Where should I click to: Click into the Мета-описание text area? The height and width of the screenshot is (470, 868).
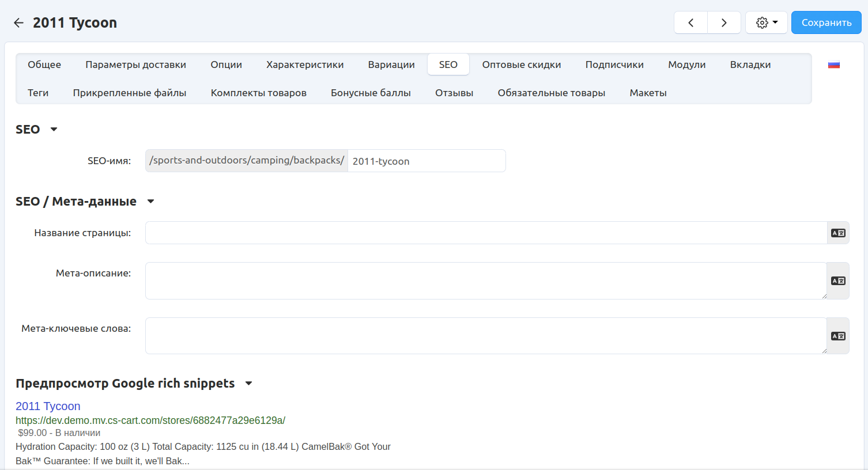pyautogui.click(x=485, y=281)
